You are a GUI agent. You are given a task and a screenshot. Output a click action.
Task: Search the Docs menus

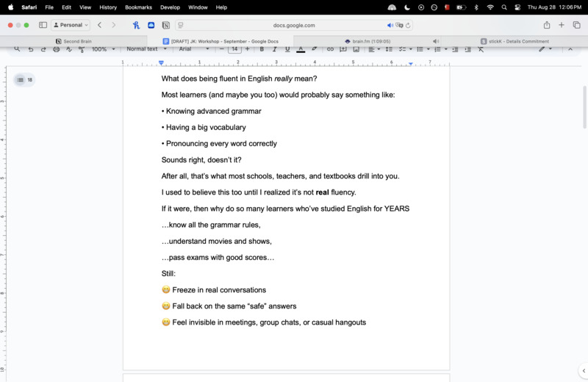tap(17, 49)
